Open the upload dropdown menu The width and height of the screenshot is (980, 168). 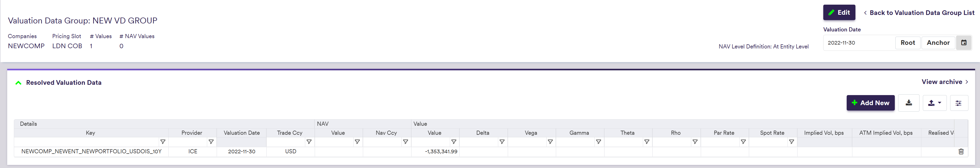point(934,103)
